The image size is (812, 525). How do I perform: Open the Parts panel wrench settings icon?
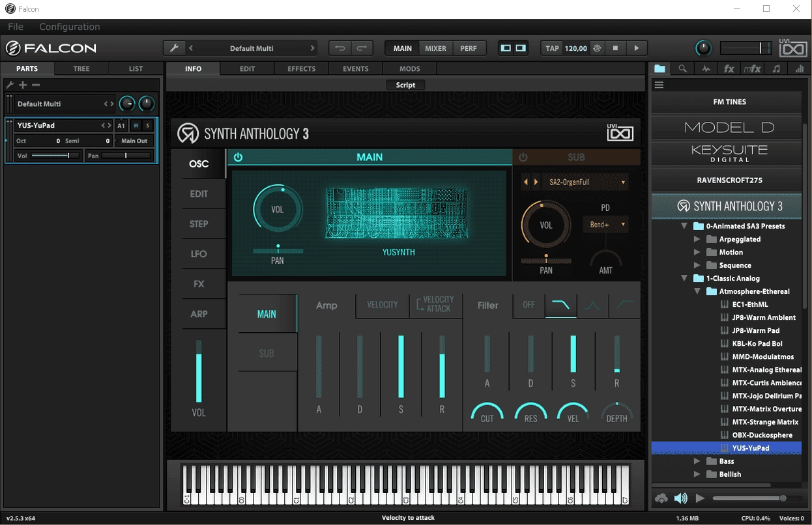[10, 85]
